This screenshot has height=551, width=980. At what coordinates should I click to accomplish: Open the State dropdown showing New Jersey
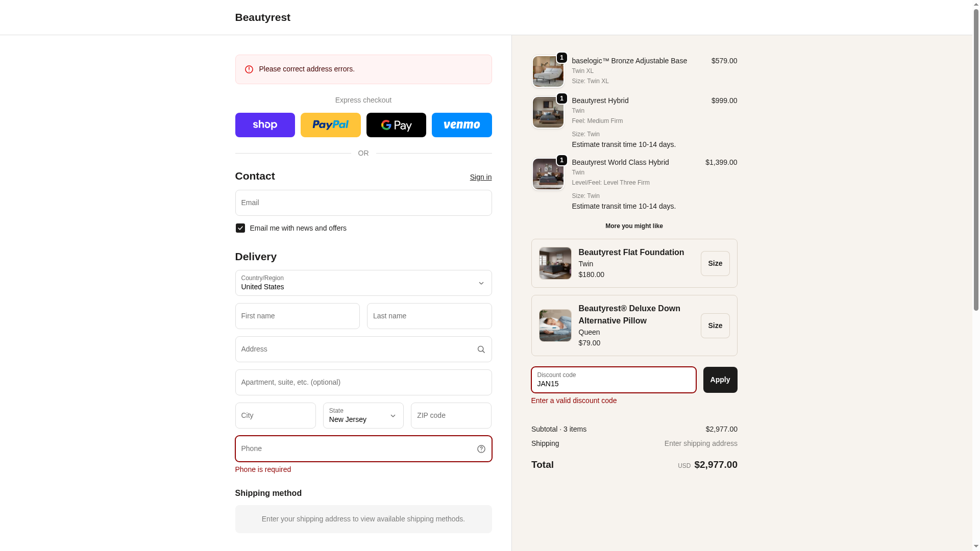pyautogui.click(x=363, y=416)
